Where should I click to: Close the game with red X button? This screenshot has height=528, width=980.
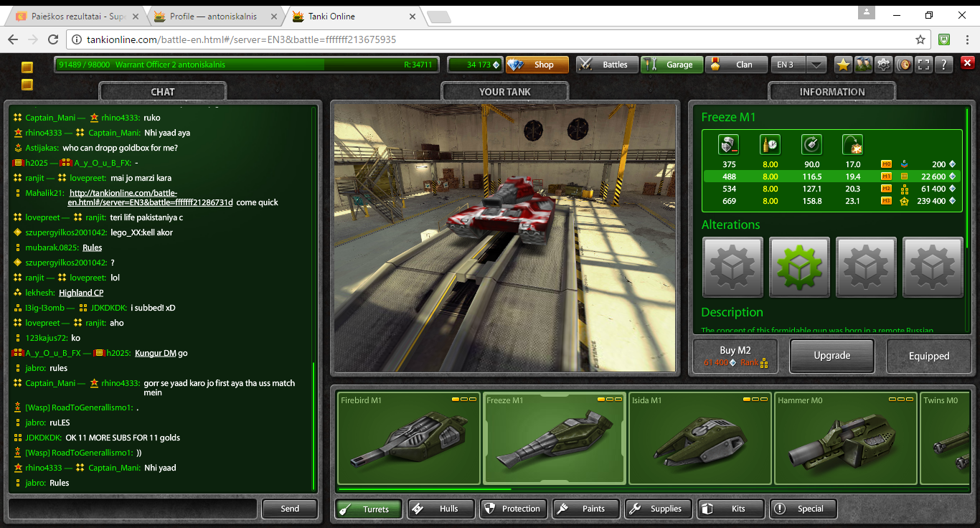(966, 65)
